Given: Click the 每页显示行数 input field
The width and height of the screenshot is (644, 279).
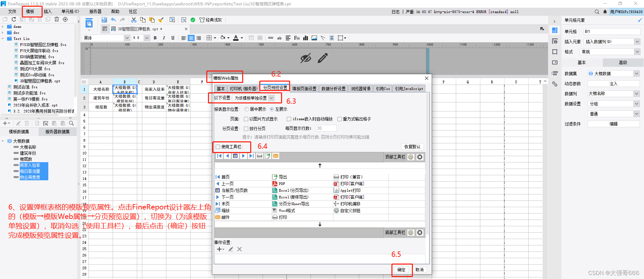Looking at the screenshot, I should [x=326, y=128].
